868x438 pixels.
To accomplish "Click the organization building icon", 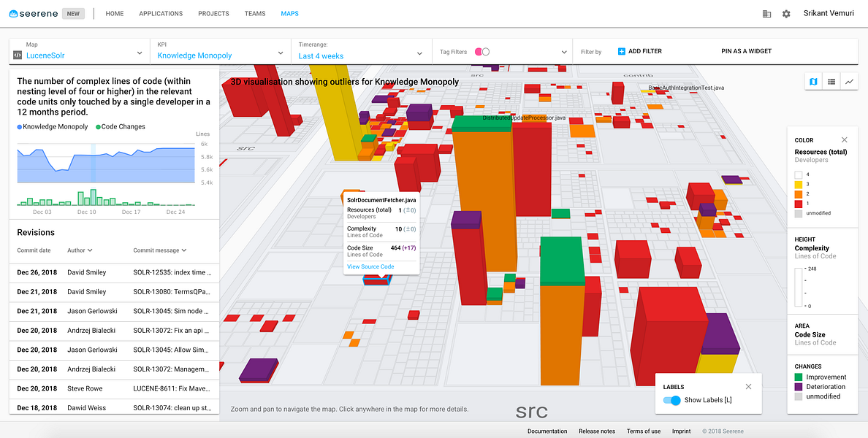I will [x=766, y=14].
